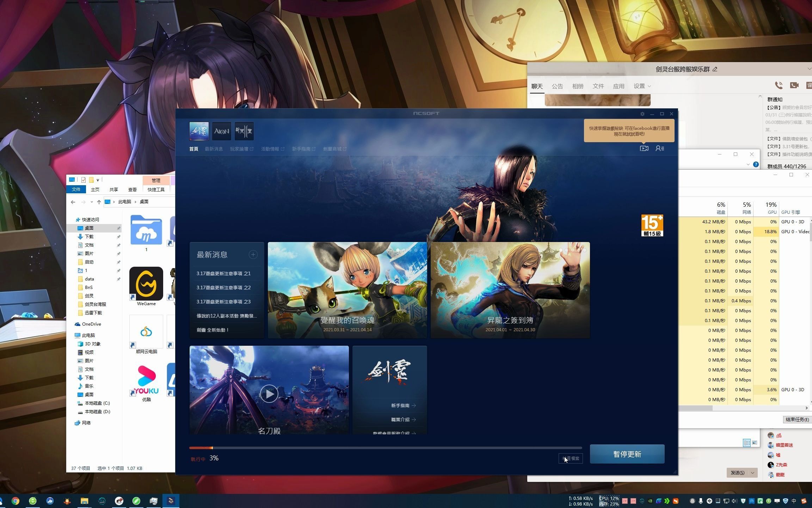Image resolution: width=812 pixels, height=508 pixels.
Task: Open quick access toolbar dropdown arrow
Action: point(98,180)
